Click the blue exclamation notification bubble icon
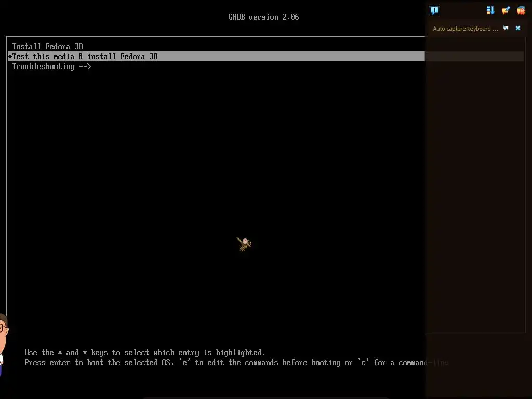 434,10
